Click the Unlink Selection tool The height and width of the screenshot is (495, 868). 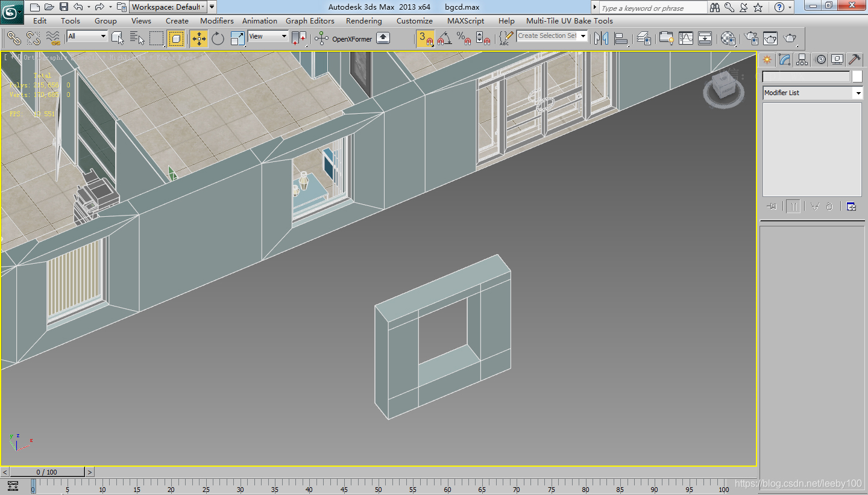[x=33, y=39]
